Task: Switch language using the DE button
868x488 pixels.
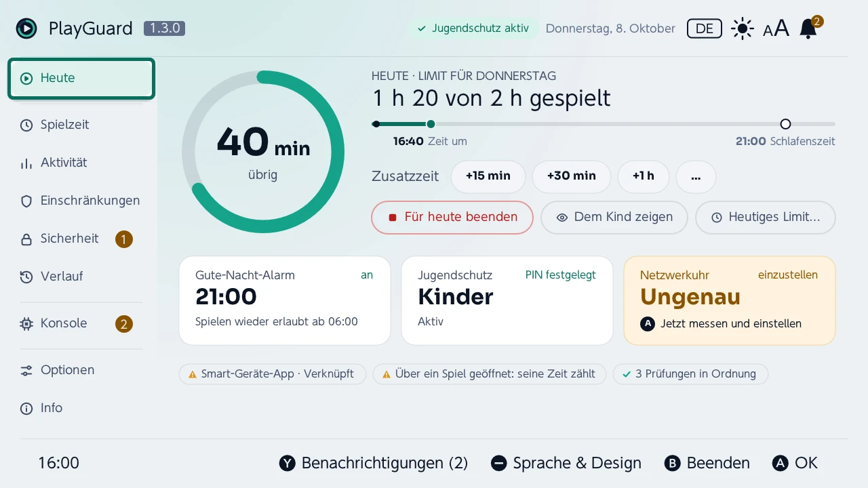Action: click(x=705, y=28)
